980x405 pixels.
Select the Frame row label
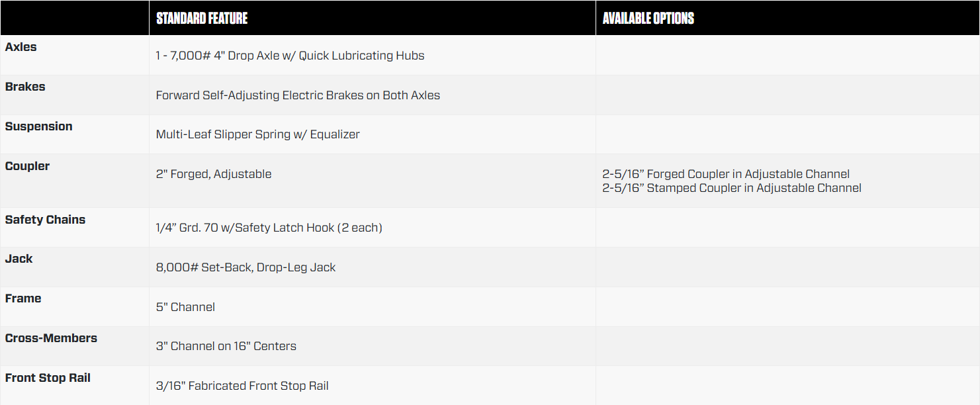click(23, 298)
